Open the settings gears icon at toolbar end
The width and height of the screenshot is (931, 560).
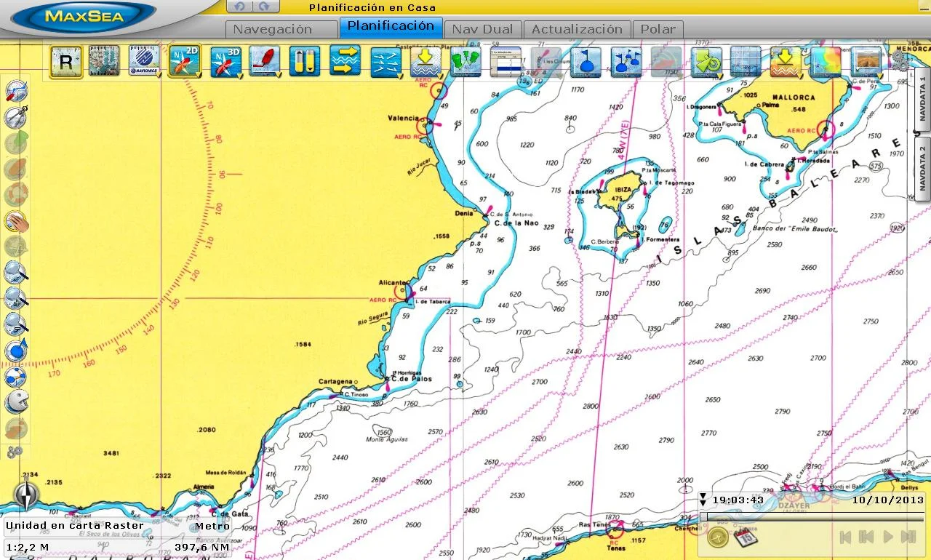(900, 60)
